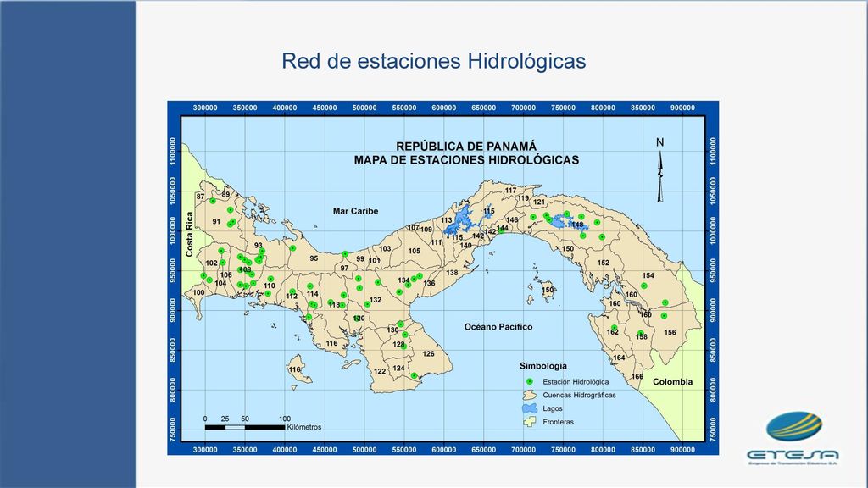
Task: Click basin number 126
Action: pos(428,353)
